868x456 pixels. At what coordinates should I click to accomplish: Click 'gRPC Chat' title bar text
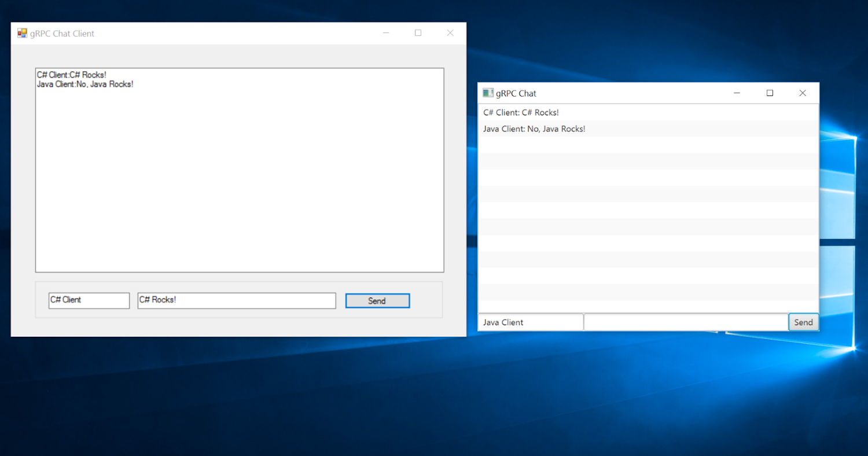tap(516, 93)
